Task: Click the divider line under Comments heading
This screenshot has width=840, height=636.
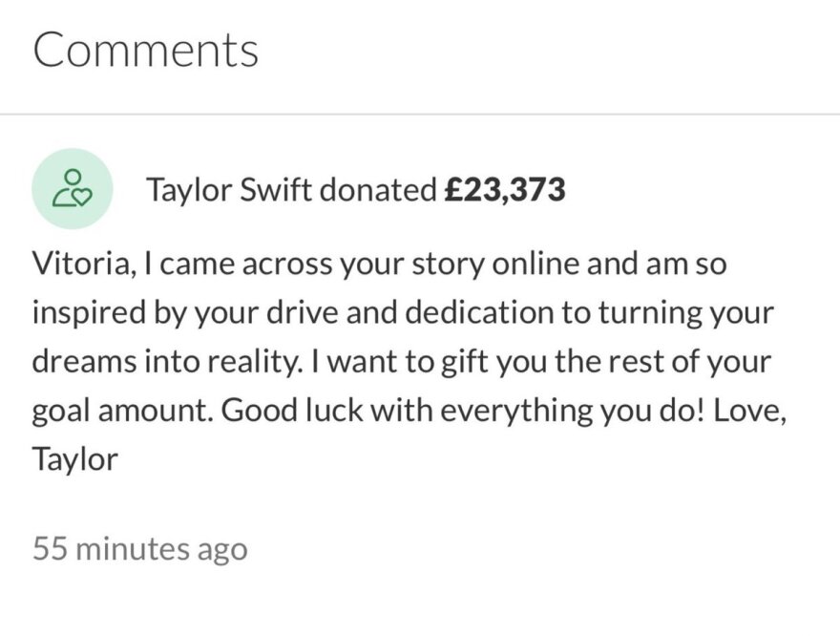Action: [x=420, y=115]
